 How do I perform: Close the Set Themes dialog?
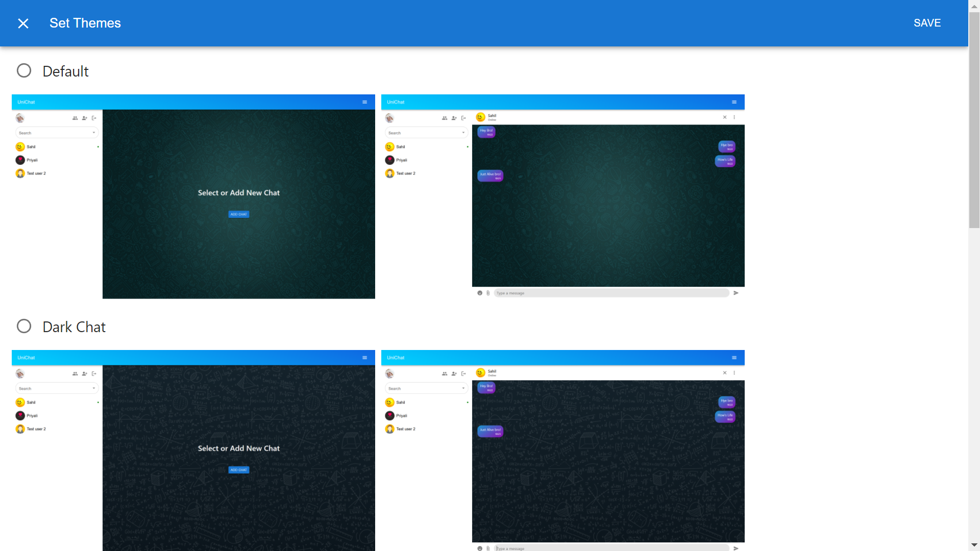point(23,23)
